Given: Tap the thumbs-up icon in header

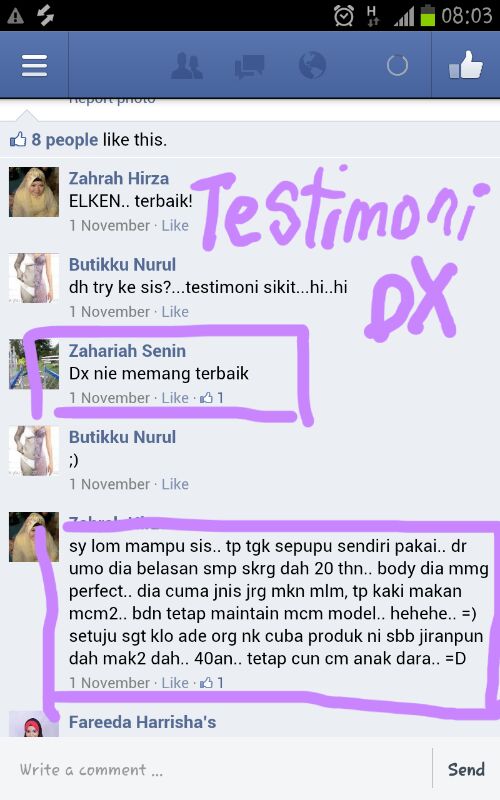Looking at the screenshot, I should 465,65.
